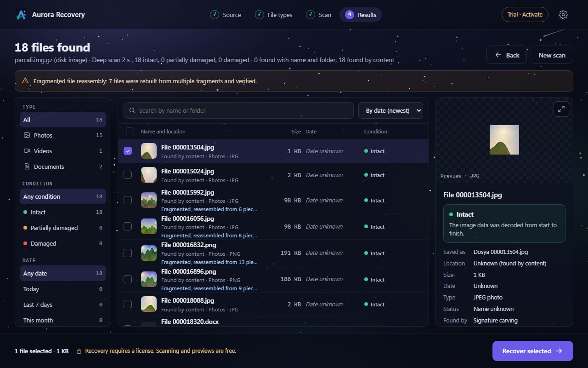Expand preview with the fullscreen arrows icon
Image resolution: width=588 pixels, height=368 pixels.
[x=561, y=109]
